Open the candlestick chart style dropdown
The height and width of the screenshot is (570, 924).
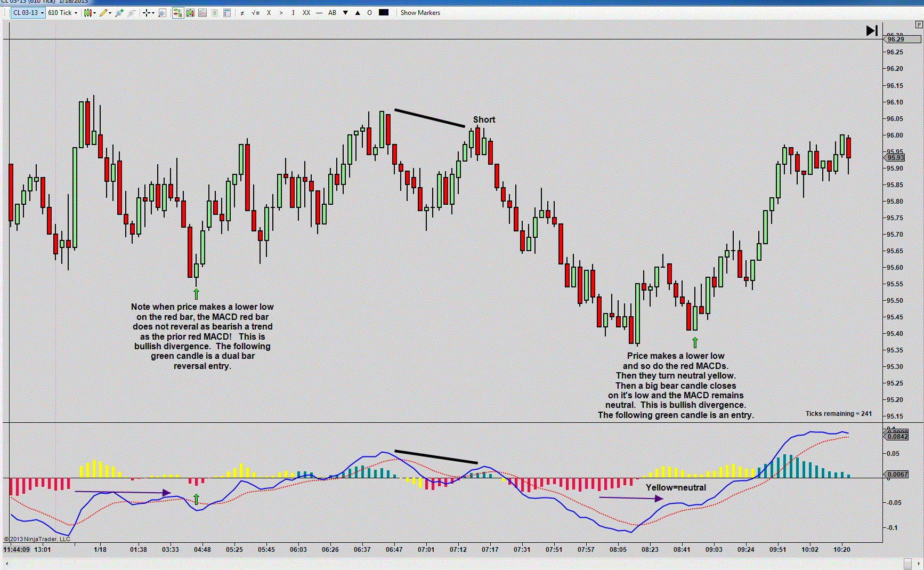[x=90, y=13]
